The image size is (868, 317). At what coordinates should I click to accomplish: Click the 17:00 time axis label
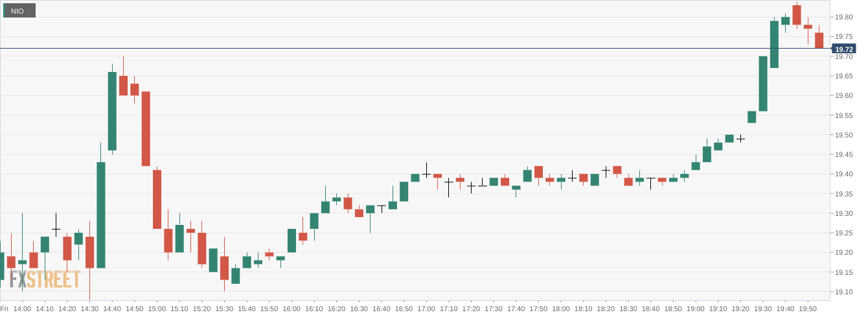[x=426, y=309]
